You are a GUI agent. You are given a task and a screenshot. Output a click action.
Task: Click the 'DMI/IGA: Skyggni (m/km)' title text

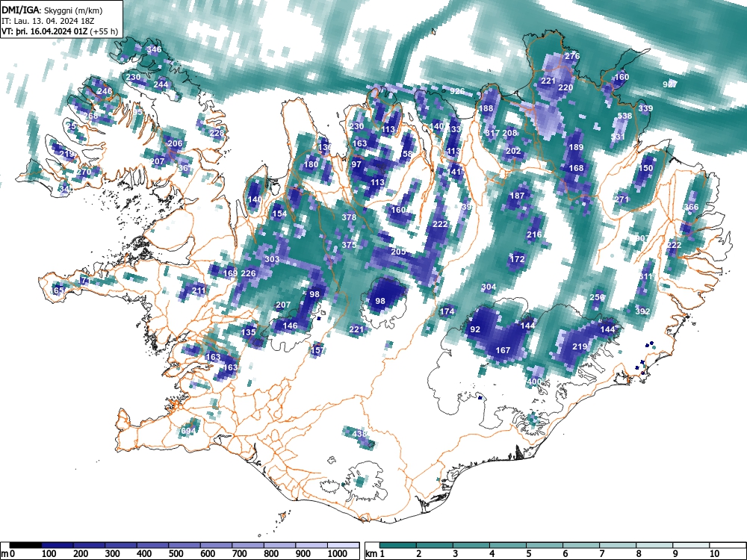pos(52,10)
